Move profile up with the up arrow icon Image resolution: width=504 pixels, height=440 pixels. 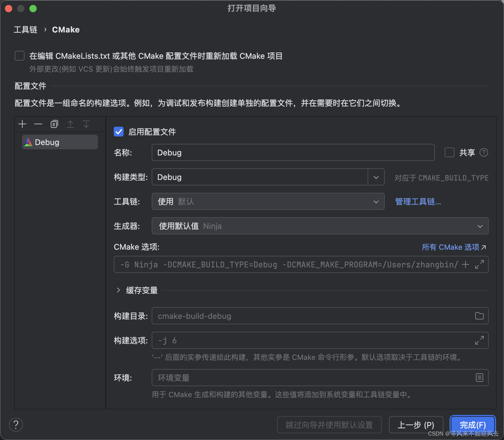[70, 124]
